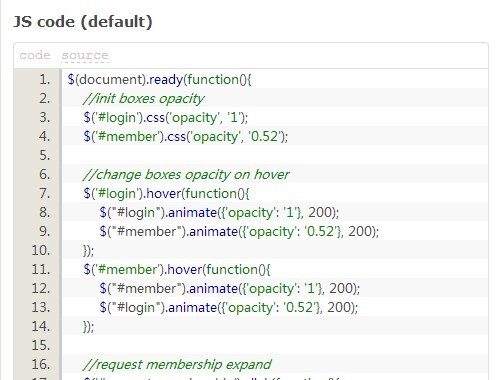Viewport: 500px width, 380px height.
Task: Click the init boxes opacity comment
Action: pyautogui.click(x=143, y=99)
